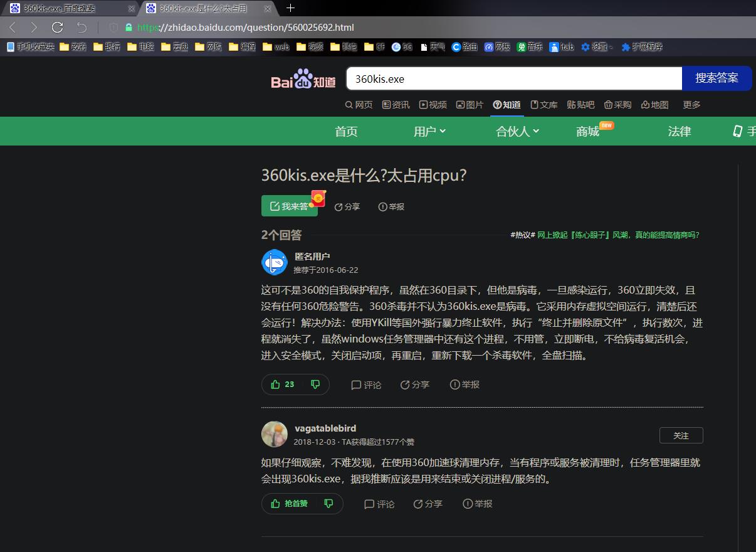Screen dimensions: 756x552
Task: Switch to the 采购 search category
Action: click(x=618, y=105)
